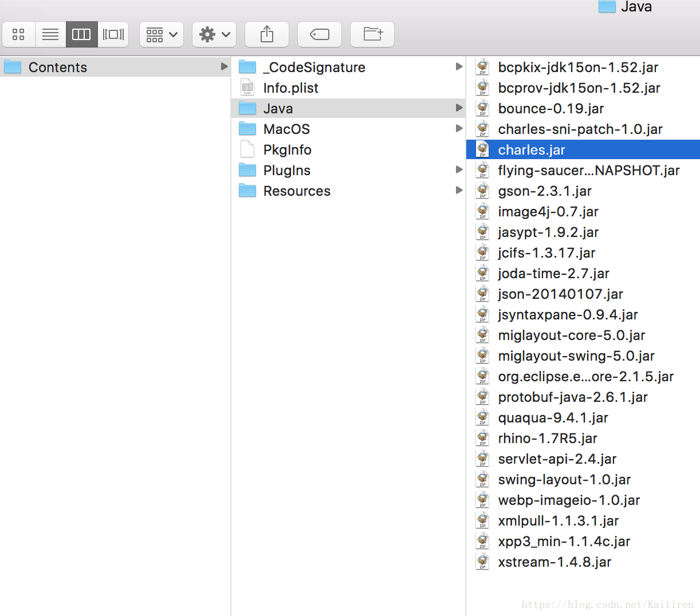This screenshot has height=616, width=700.
Task: Switch to icon view mode
Action: point(18,34)
